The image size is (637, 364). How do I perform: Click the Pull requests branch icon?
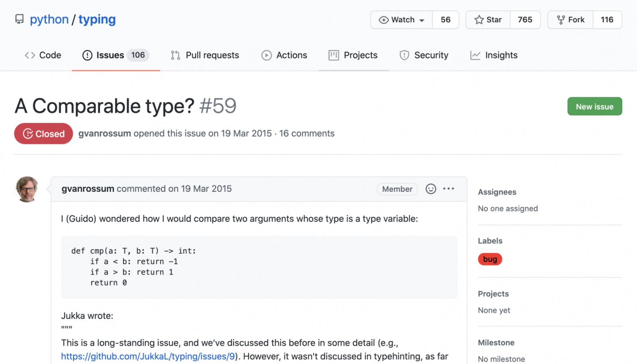pyautogui.click(x=175, y=55)
